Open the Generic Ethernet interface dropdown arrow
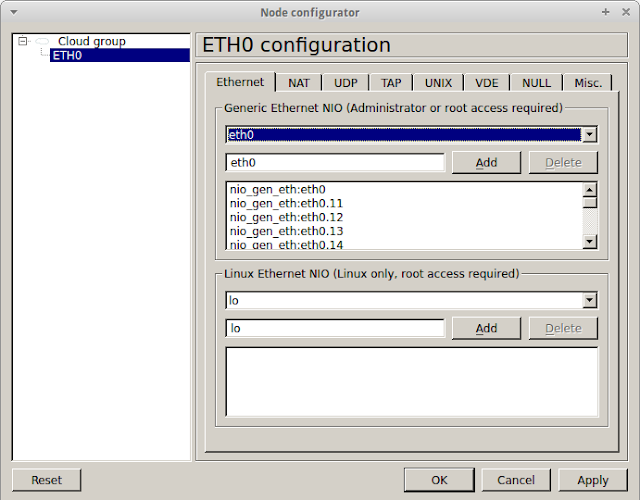Image resolution: width=640 pixels, height=500 pixels. click(x=589, y=135)
